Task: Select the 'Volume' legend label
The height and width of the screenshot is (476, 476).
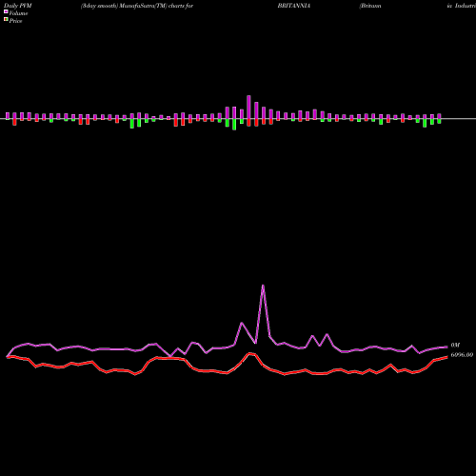Action: click(x=18, y=13)
